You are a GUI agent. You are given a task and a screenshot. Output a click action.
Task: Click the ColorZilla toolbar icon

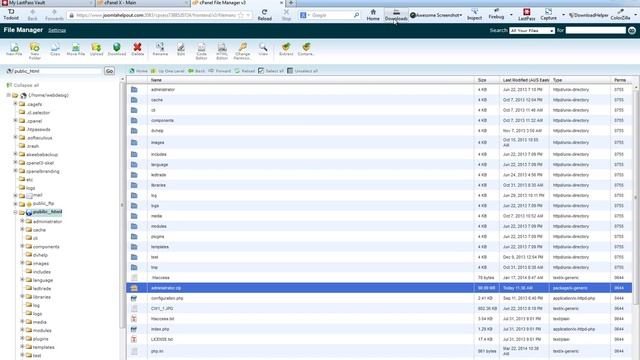[x=620, y=15]
